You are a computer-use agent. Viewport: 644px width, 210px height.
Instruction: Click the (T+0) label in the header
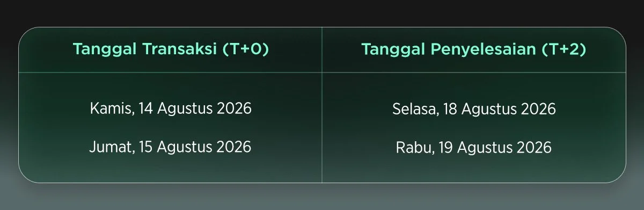coord(245,49)
